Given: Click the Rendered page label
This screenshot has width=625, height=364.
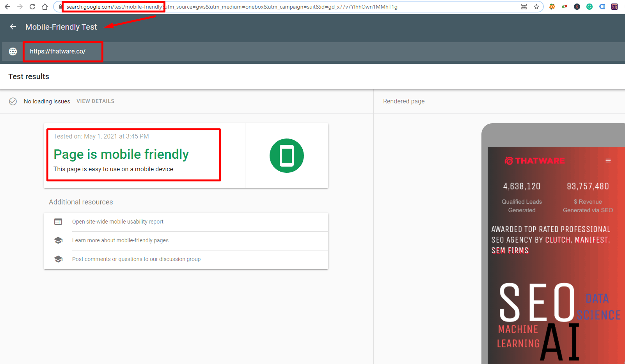Looking at the screenshot, I should pos(404,101).
